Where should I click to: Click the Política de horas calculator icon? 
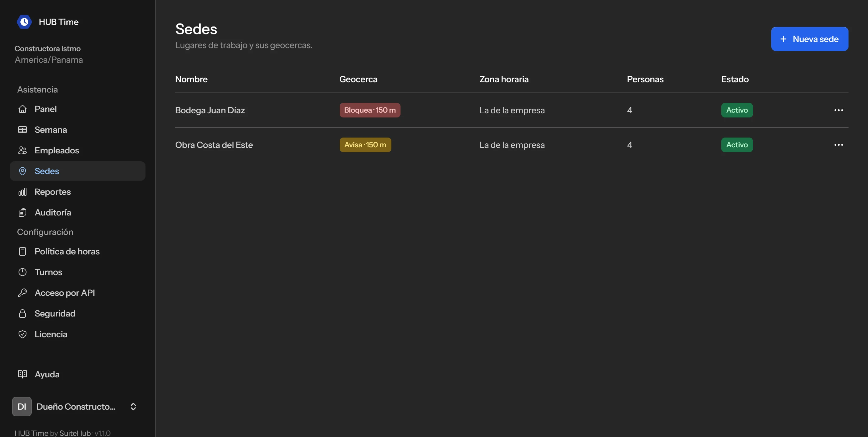[23, 251]
